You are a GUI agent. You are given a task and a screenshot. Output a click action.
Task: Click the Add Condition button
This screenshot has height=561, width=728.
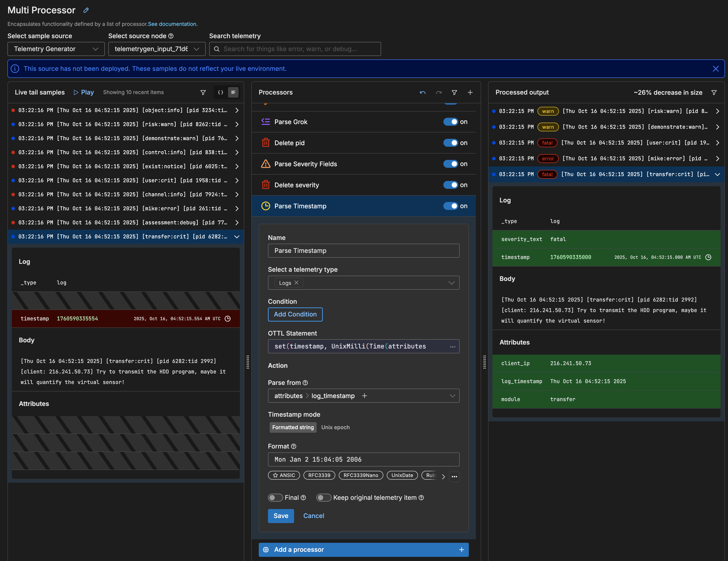pos(295,314)
